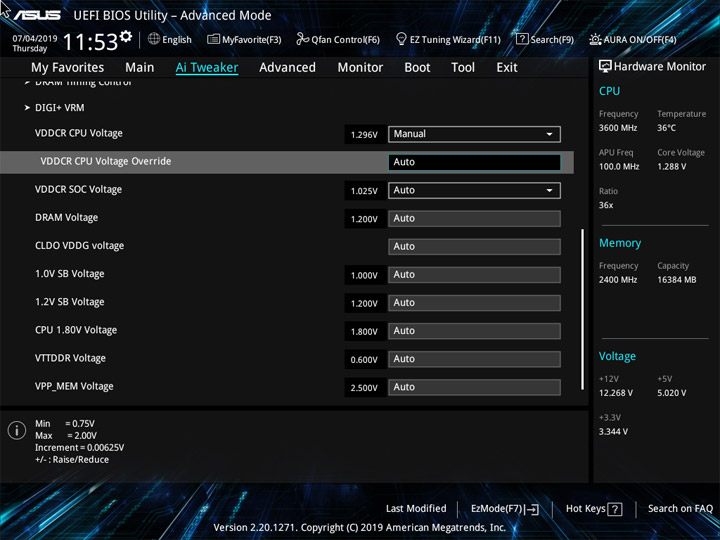Screen dimensions: 720x540
Task: Click the VDDCR SOC Voltage label
Action: click(79, 190)
